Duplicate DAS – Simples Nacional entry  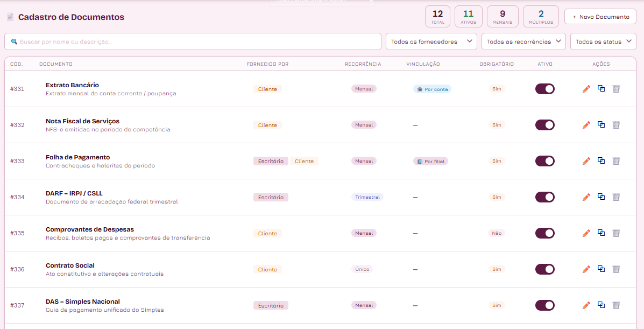[601, 305]
